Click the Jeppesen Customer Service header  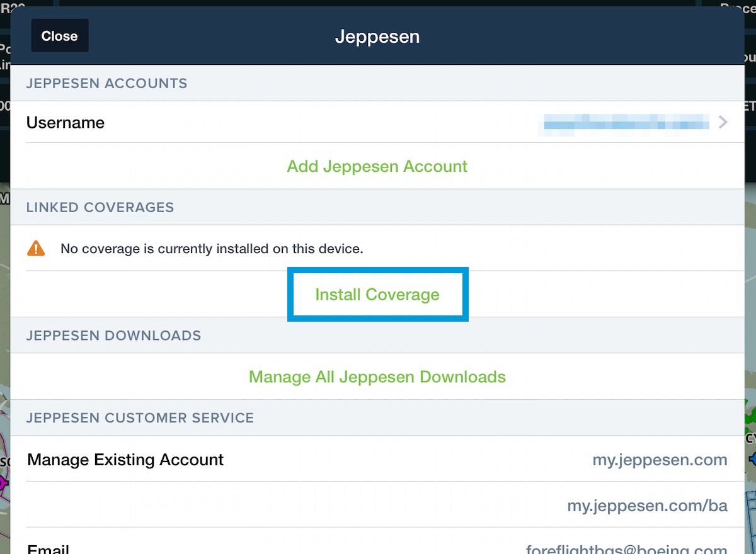(x=140, y=418)
